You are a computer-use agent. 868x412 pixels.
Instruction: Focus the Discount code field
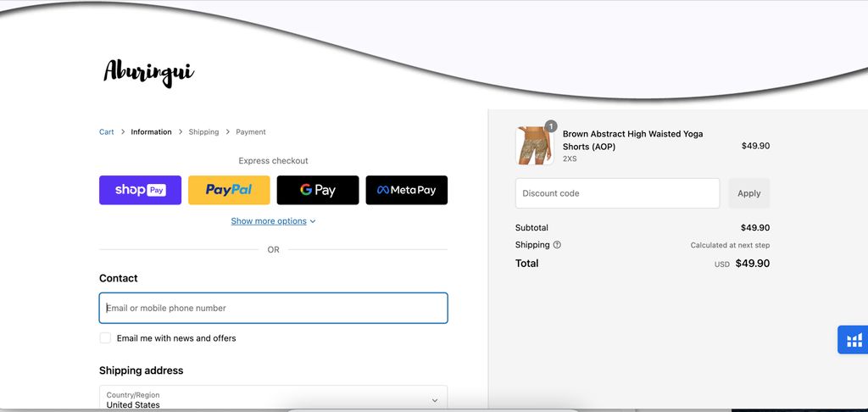point(617,193)
